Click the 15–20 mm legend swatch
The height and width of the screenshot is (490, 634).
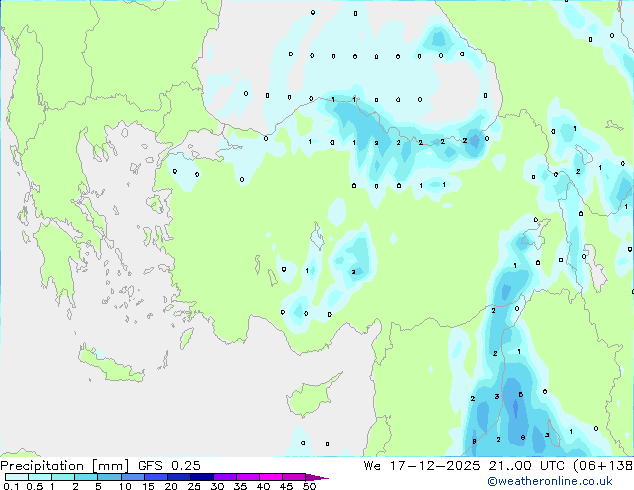pos(155,477)
